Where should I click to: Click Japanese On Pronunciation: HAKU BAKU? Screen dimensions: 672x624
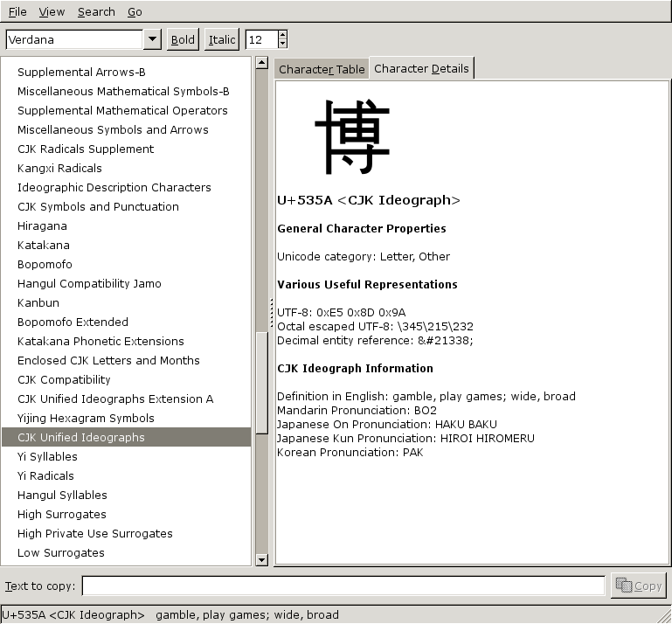[x=387, y=425]
